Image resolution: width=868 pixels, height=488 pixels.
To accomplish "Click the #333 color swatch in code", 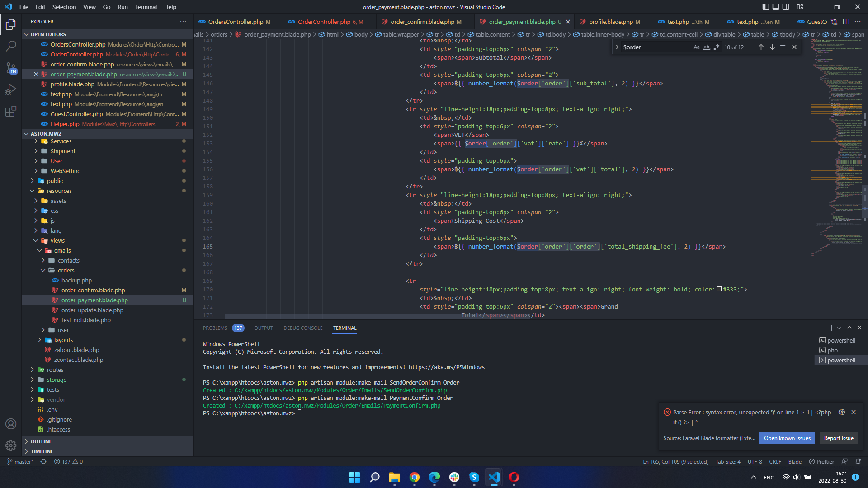I will [719, 290].
